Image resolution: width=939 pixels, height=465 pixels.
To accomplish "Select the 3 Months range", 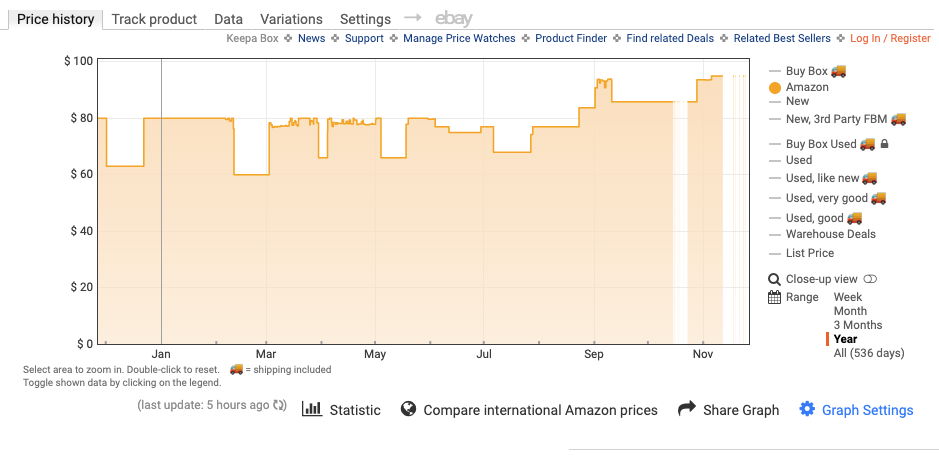I will 857,325.
